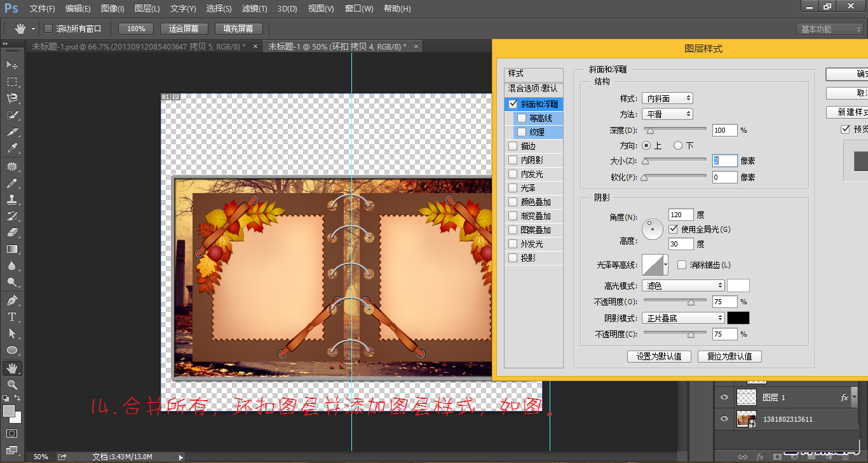Select the Healing Brush tool

12,166
